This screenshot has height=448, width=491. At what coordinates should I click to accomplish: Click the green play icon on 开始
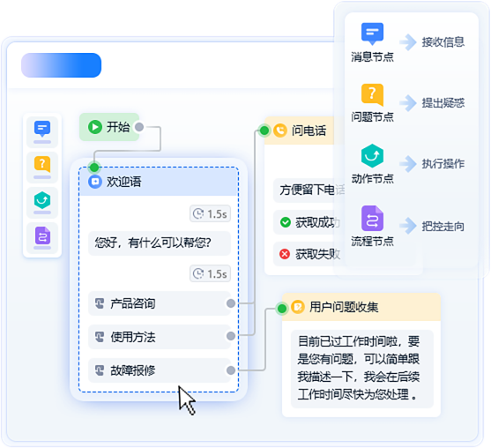coord(95,127)
